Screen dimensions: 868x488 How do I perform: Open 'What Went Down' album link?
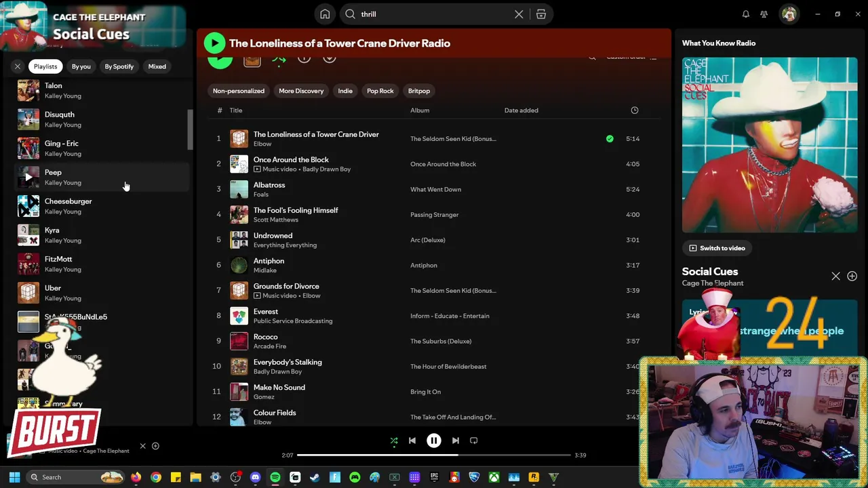(435, 189)
